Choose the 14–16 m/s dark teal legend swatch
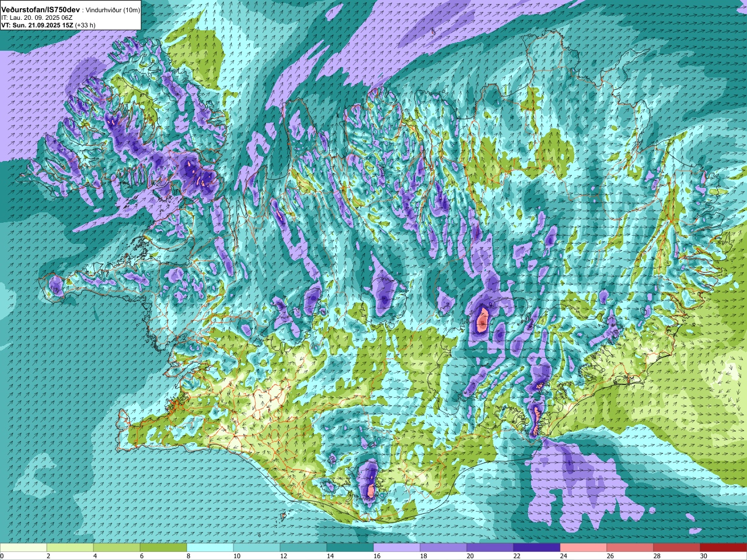The width and height of the screenshot is (747, 560). tap(350, 548)
